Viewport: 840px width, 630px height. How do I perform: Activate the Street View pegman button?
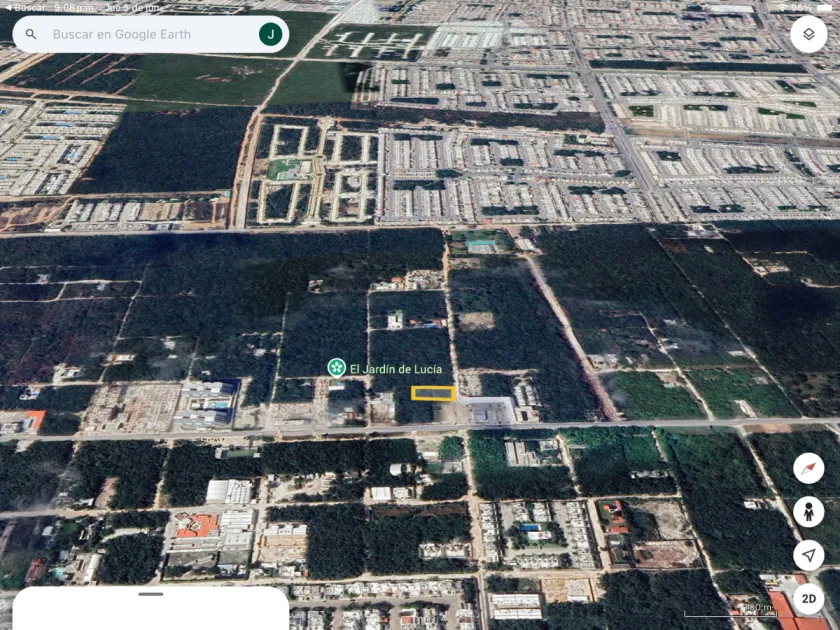(x=808, y=512)
